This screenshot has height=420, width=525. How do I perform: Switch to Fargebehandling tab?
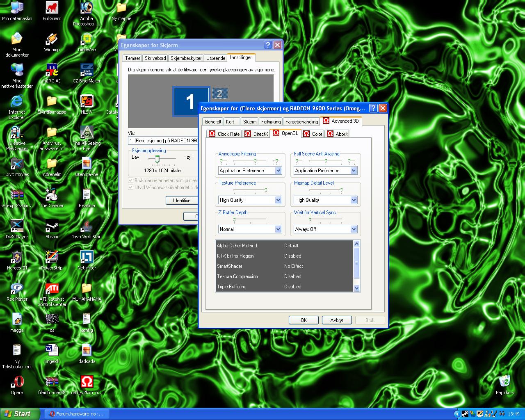point(302,121)
